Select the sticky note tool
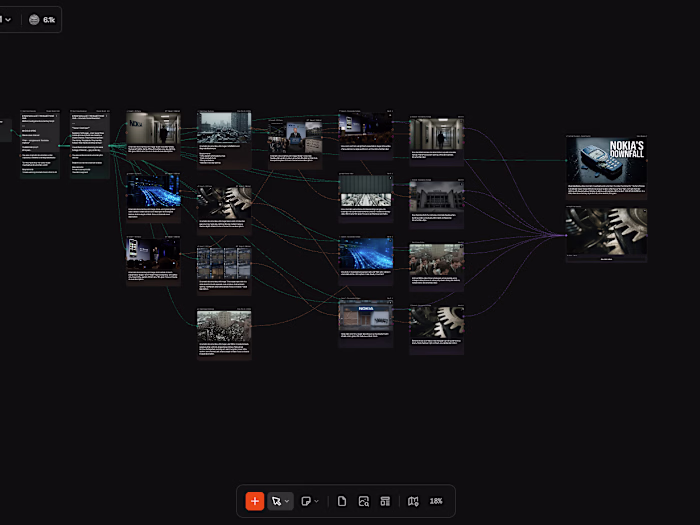Image resolution: width=700 pixels, height=525 pixels. click(x=306, y=501)
